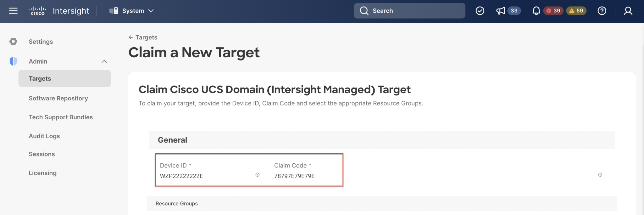Click the Claim Code info icon
Image resolution: width=644 pixels, height=215 pixels.
tap(600, 175)
